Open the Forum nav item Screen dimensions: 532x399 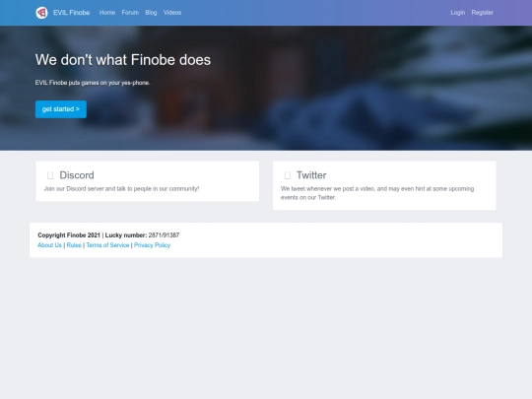[x=130, y=13]
